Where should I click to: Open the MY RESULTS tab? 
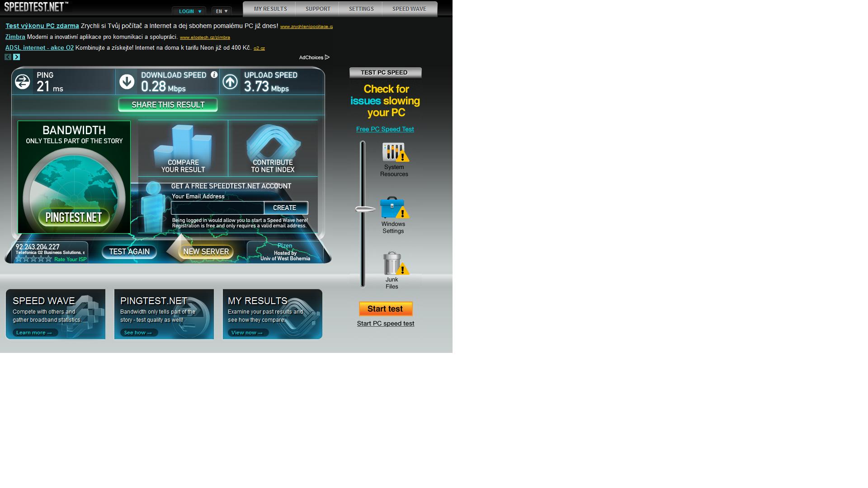click(270, 9)
